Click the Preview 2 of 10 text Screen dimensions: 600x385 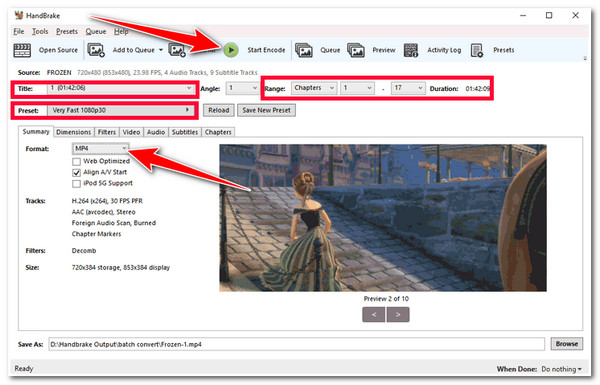click(x=386, y=299)
